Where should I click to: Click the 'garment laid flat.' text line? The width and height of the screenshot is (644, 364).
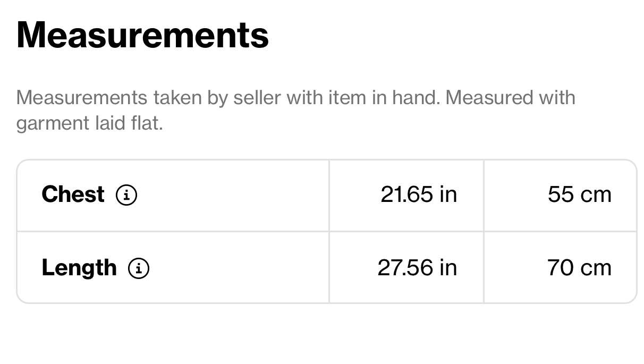(89, 124)
